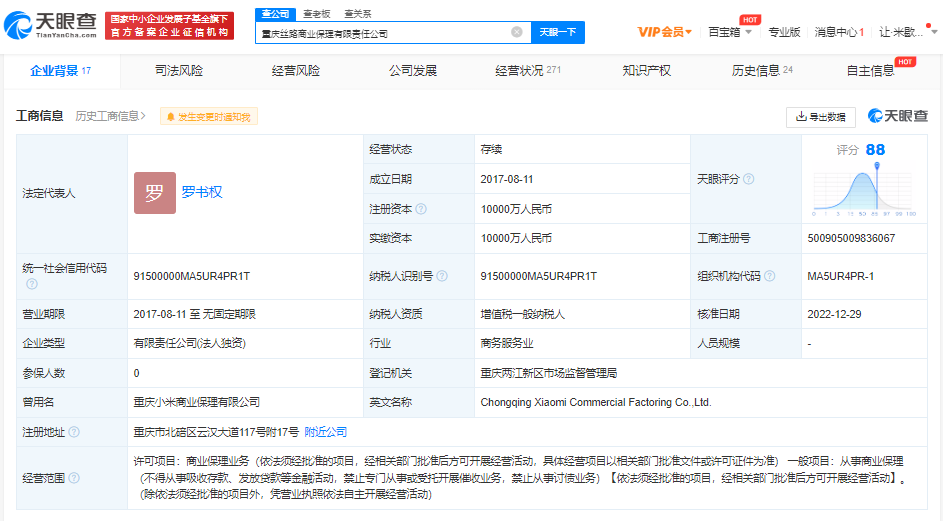Open the 知识产权 tab
The width and height of the screenshot is (943, 521).
click(647, 71)
